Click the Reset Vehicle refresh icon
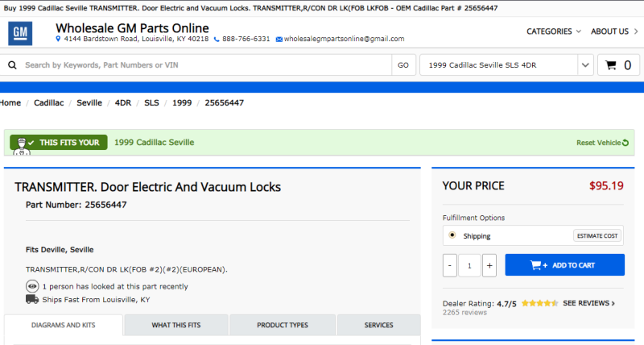 coord(625,143)
